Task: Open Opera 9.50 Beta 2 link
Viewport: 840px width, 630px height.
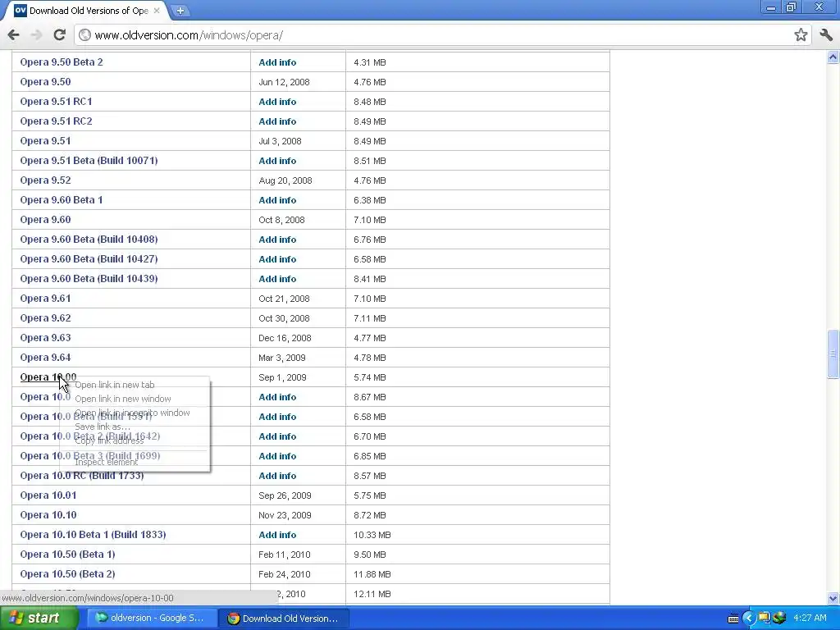Action: [x=62, y=62]
